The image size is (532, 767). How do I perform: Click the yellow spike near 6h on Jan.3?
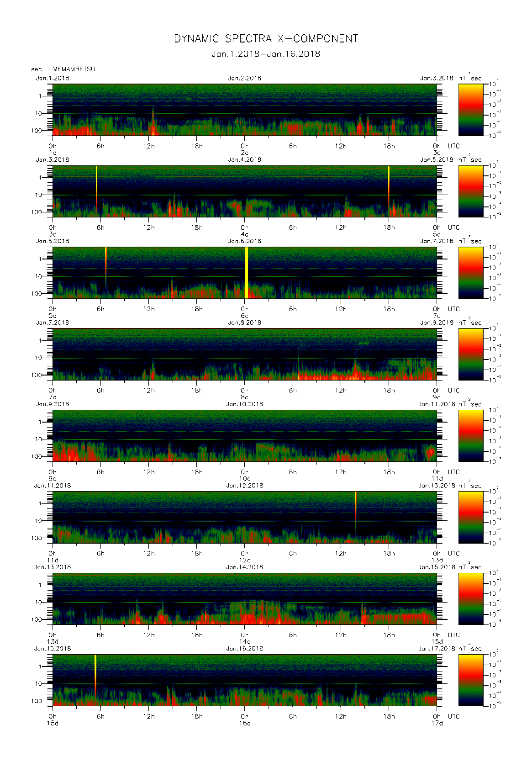click(96, 186)
